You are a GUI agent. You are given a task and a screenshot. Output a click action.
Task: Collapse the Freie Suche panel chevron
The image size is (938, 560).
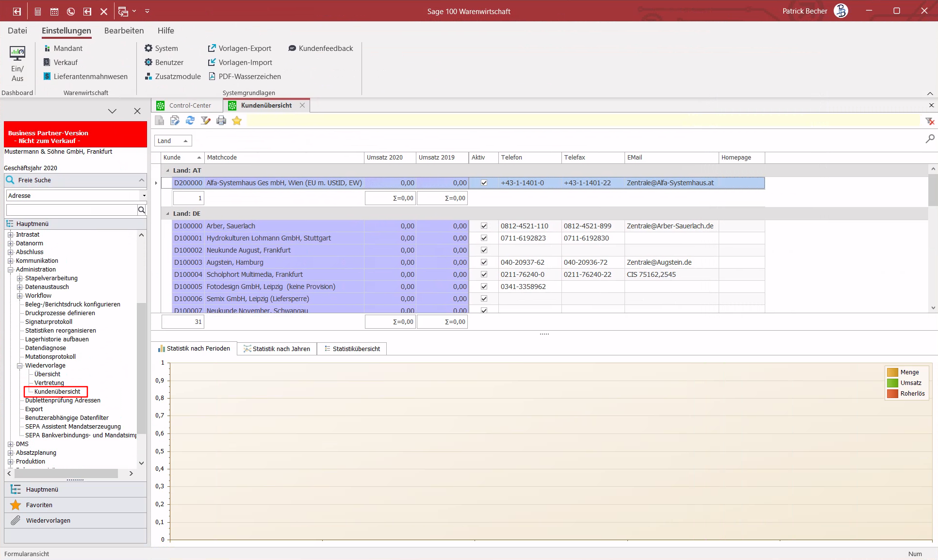142,180
